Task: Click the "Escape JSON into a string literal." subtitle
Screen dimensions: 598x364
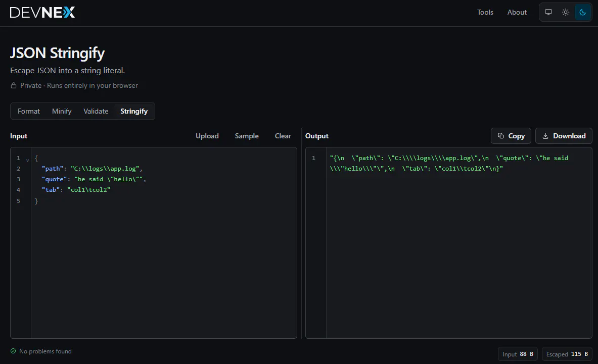Action: 68,71
